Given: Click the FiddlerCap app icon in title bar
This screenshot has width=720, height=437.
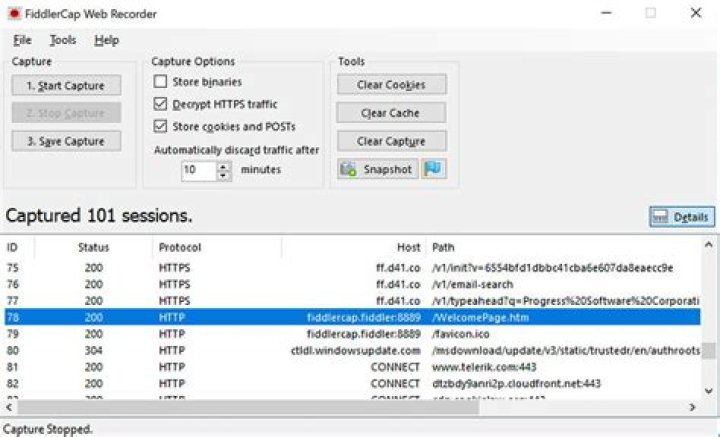Looking at the screenshot, I should [x=14, y=13].
